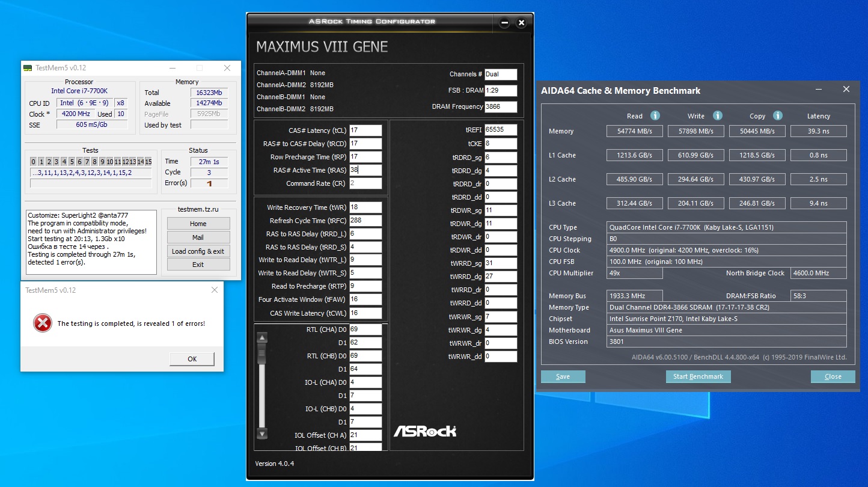Click the Refresh Cycle Time (tRFC) field

[x=365, y=221]
